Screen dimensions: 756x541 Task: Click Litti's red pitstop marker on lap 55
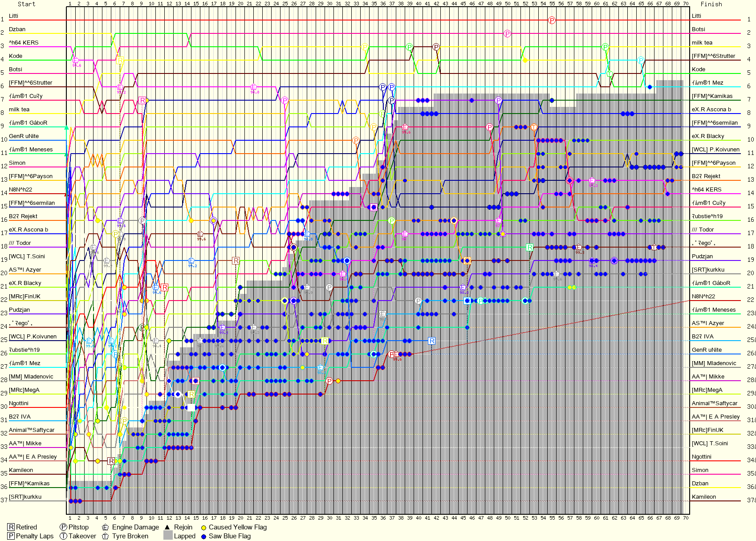coord(552,20)
